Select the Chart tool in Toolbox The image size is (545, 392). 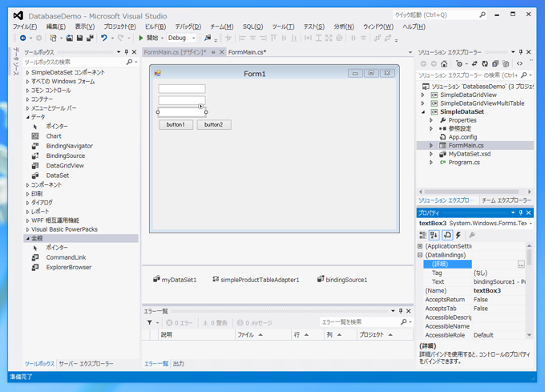[x=54, y=136]
